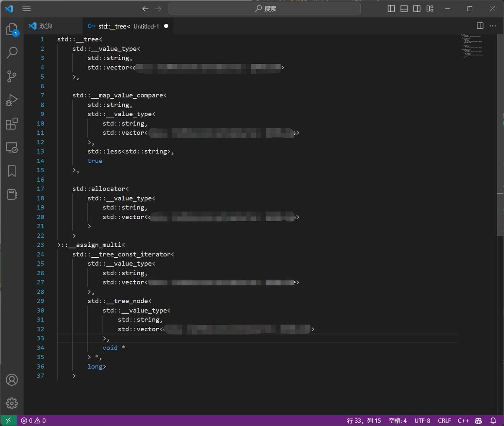The width and height of the screenshot is (504, 426).
Task: Click the keyword long> on line 36
Action: pyautogui.click(x=97, y=366)
